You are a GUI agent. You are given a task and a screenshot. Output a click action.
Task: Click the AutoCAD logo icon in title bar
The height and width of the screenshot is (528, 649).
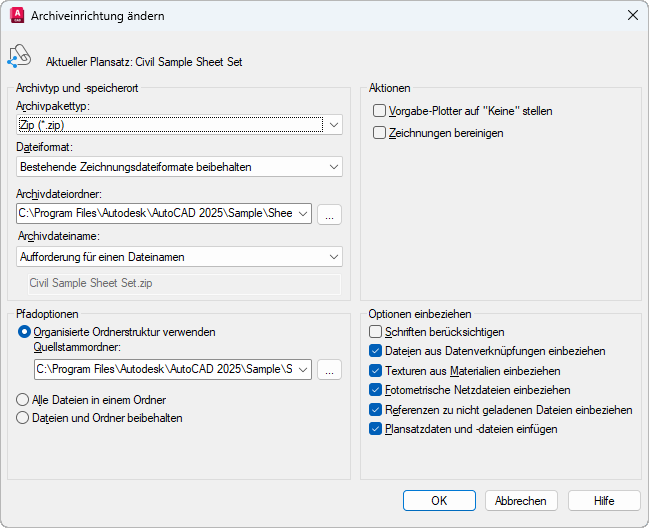point(16,16)
